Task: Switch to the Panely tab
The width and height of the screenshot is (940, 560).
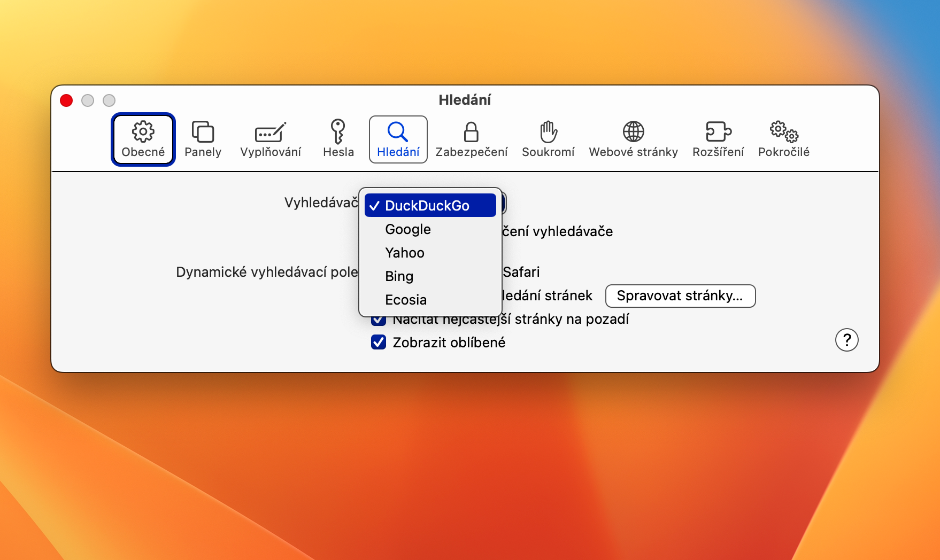Action: [203, 139]
